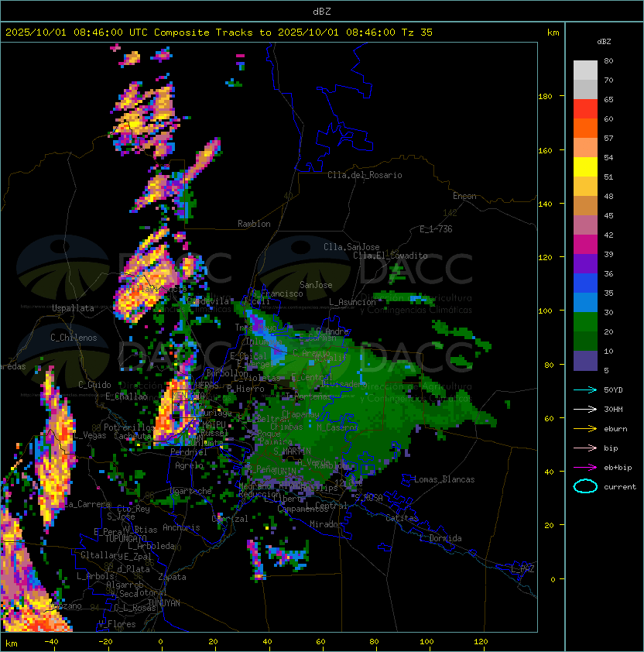Click the 'dBZ' heading above the color scale
The height and width of the screenshot is (652, 644).
604,42
